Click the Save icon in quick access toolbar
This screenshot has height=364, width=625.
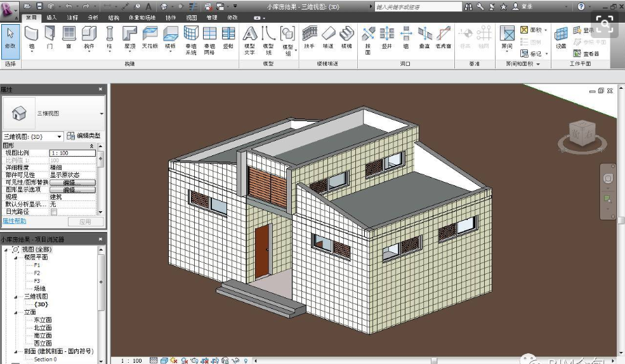(39, 6)
